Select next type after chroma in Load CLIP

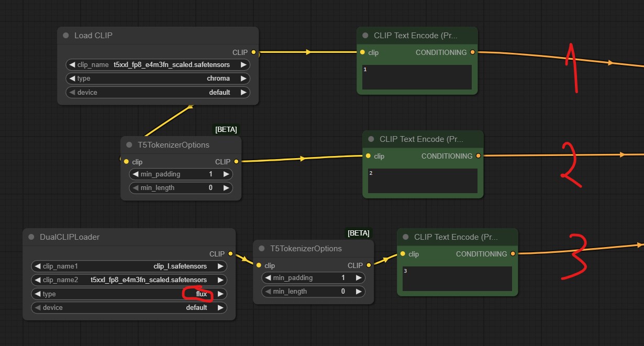(x=243, y=79)
